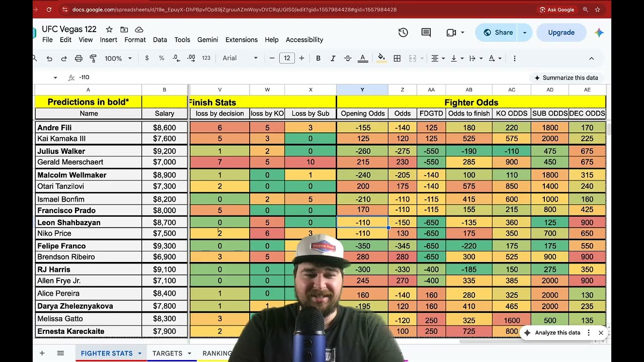The height and width of the screenshot is (362, 644).
Task: Open the Format menu
Action: tap(135, 40)
